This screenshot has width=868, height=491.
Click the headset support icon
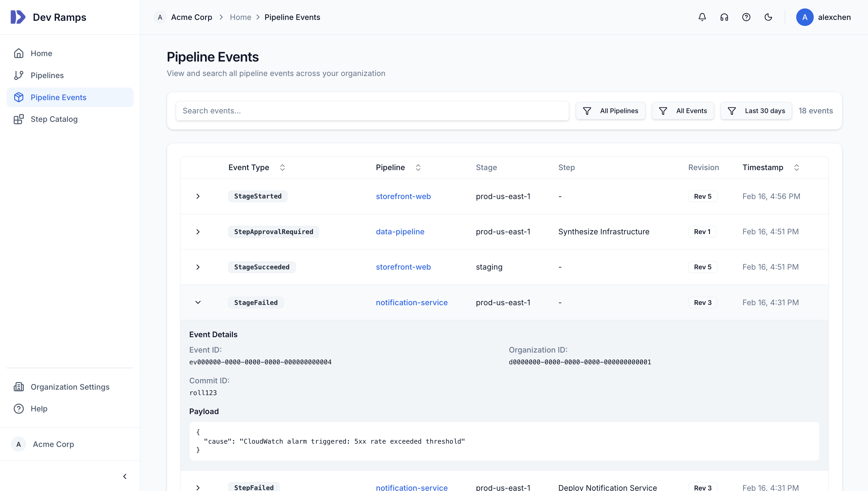point(724,17)
